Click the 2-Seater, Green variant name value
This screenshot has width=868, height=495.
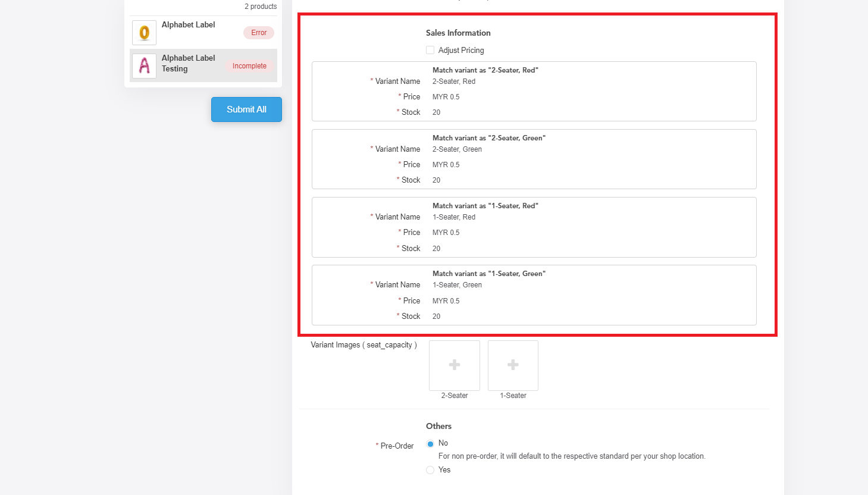457,149
